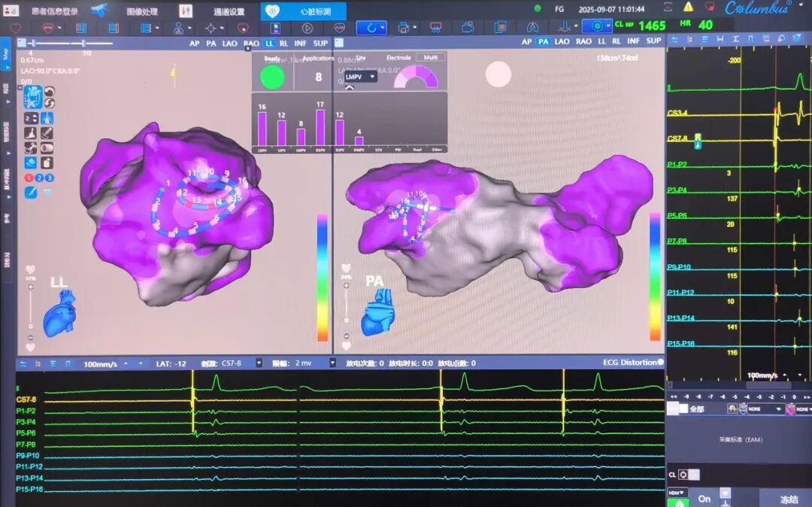
Task: Set left map view to SUP
Action: [320, 44]
